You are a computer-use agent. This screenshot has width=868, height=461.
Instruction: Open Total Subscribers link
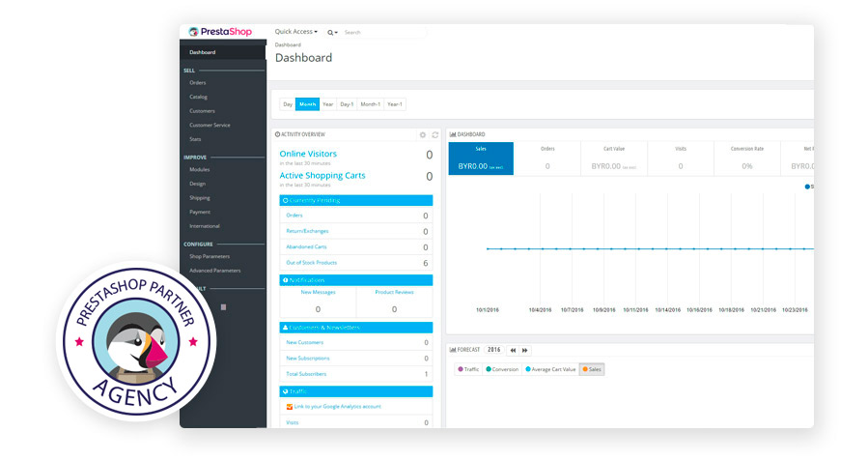[x=306, y=374]
